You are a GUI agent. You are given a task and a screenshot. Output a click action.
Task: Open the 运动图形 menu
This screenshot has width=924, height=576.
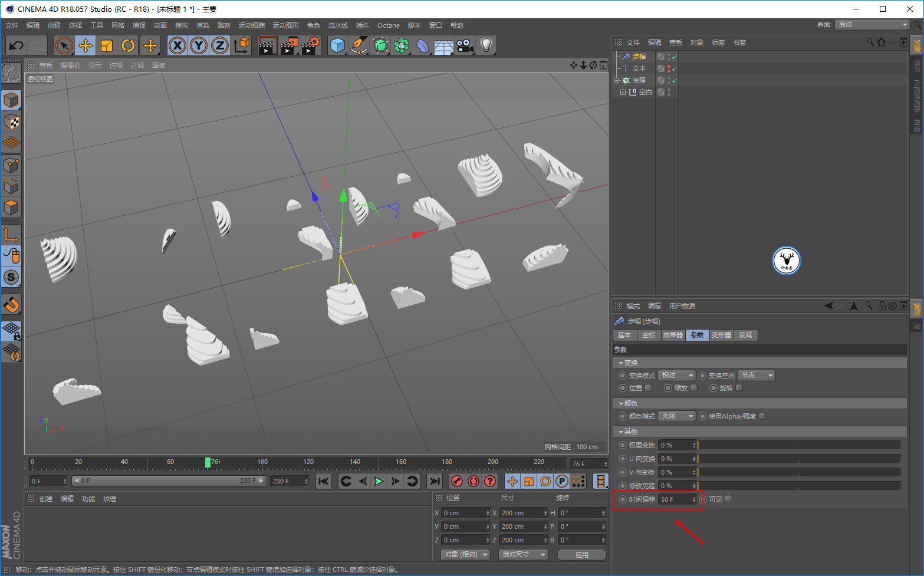(x=286, y=25)
